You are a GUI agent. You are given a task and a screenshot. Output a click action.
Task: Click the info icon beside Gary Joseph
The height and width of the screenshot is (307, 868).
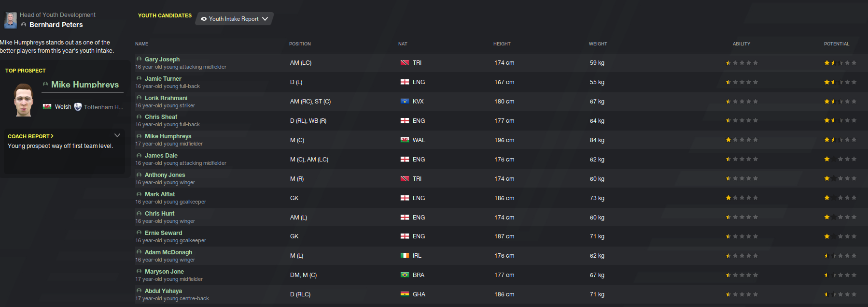139,59
